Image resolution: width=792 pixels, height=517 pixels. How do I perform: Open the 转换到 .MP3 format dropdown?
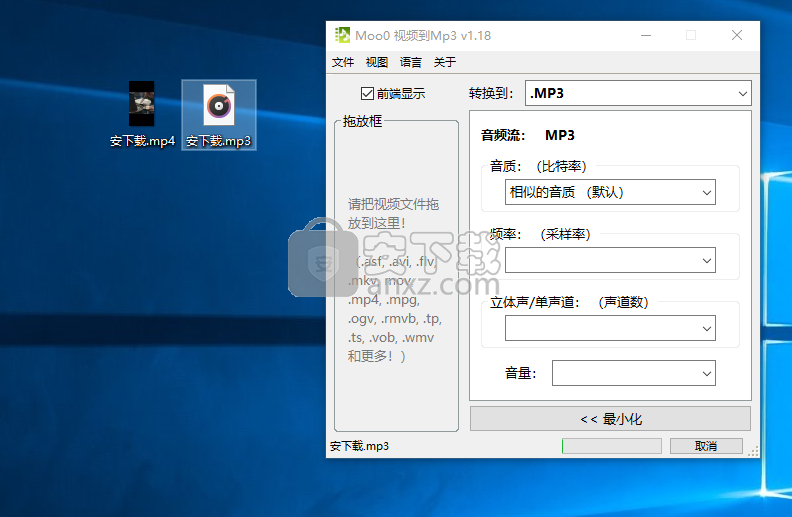click(x=638, y=93)
